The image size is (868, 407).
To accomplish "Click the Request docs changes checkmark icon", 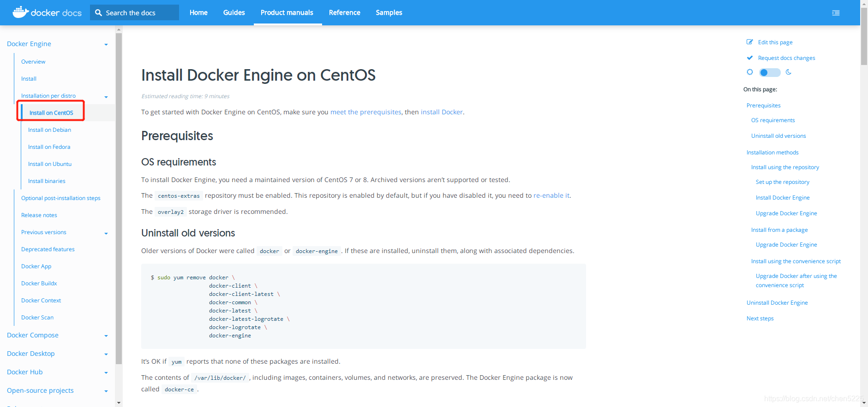I will pos(750,58).
